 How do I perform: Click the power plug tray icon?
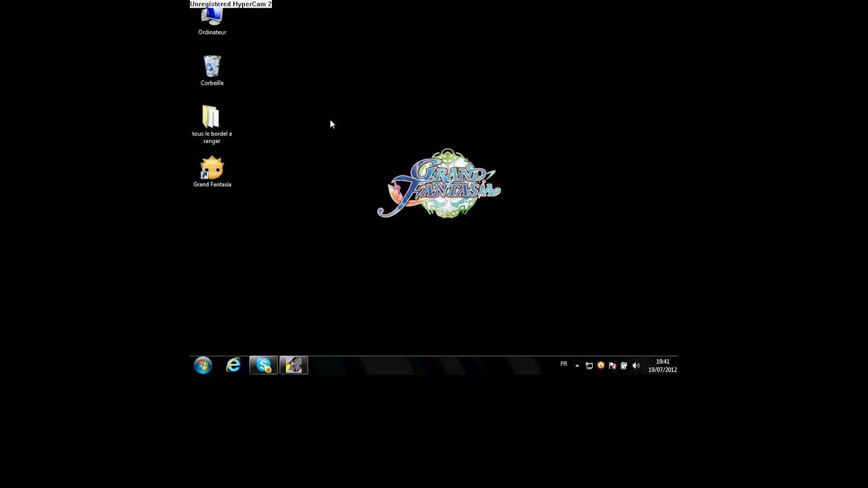click(x=624, y=366)
